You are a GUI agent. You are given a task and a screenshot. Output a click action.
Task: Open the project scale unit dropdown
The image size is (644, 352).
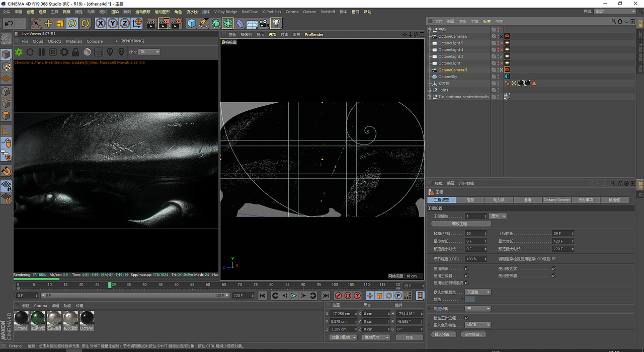point(498,216)
